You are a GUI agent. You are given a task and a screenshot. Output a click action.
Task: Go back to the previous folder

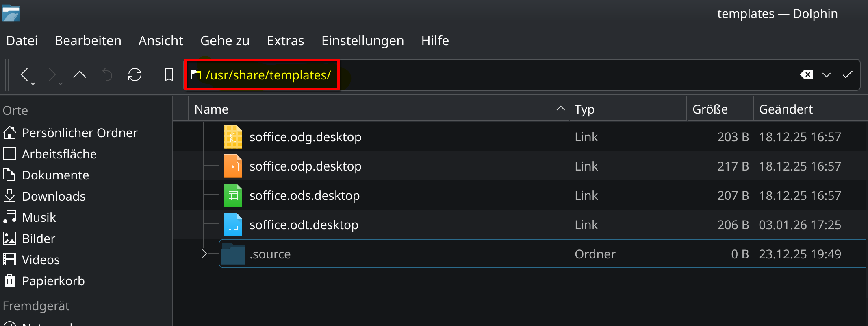24,74
